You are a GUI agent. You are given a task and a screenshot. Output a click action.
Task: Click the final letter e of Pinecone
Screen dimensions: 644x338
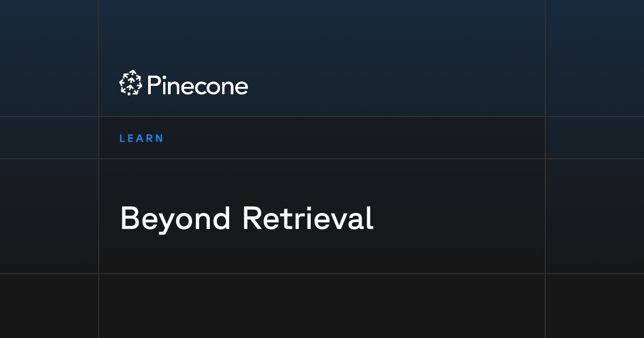pos(241,87)
